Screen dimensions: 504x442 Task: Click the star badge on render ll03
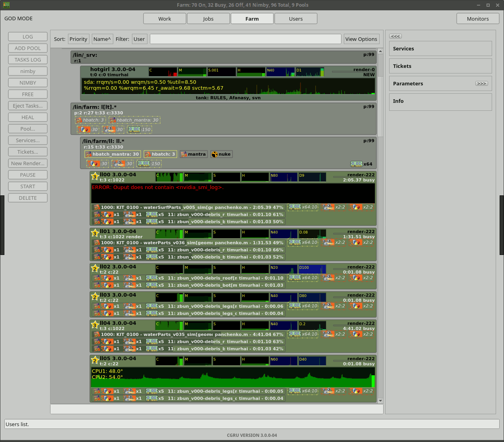[x=95, y=297]
